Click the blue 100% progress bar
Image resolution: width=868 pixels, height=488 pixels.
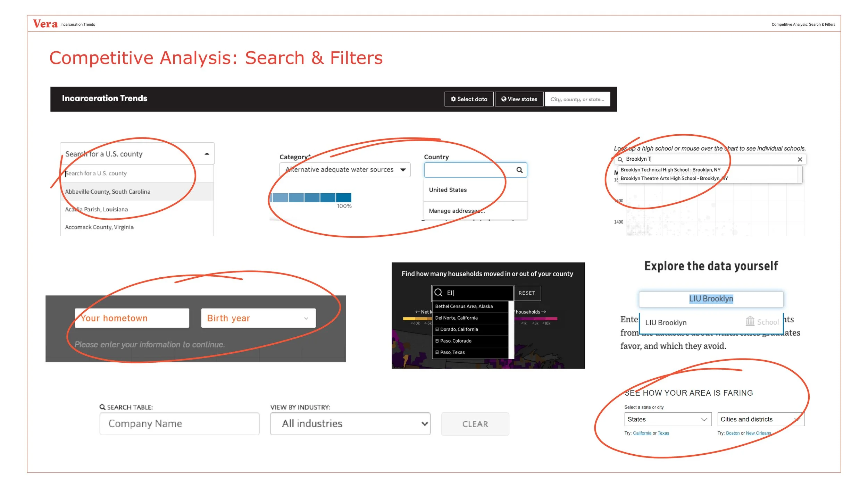click(x=310, y=197)
